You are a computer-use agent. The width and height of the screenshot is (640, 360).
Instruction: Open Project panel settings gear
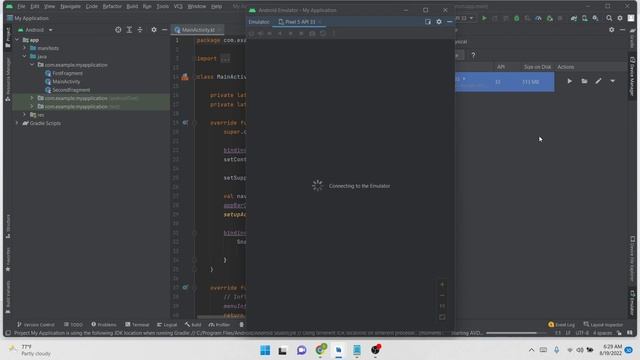[154, 30]
